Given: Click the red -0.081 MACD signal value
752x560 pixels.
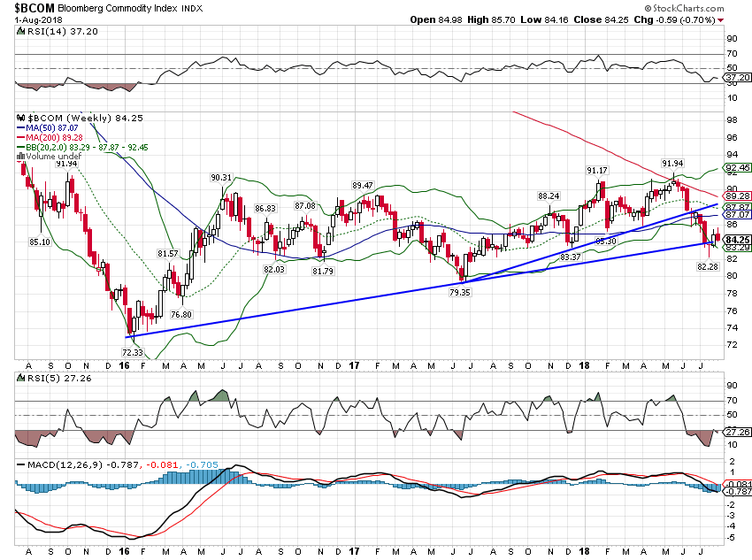Looking at the screenshot, I should click(x=162, y=465).
